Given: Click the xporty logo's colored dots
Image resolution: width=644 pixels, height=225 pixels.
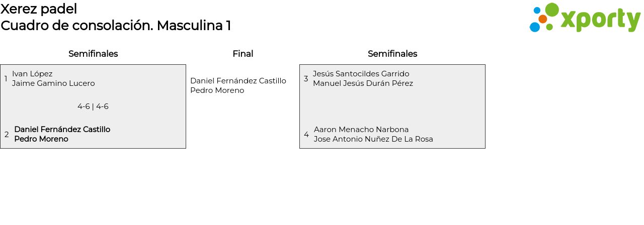Looking at the screenshot, I should [543, 18].
